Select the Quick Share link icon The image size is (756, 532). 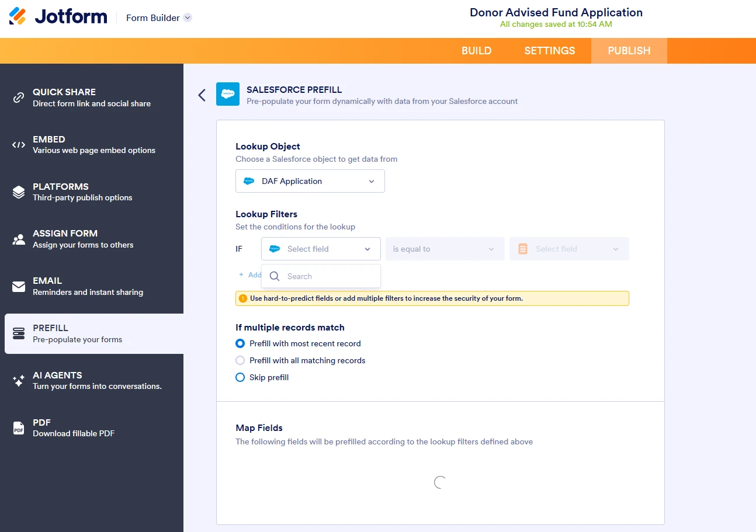point(18,97)
